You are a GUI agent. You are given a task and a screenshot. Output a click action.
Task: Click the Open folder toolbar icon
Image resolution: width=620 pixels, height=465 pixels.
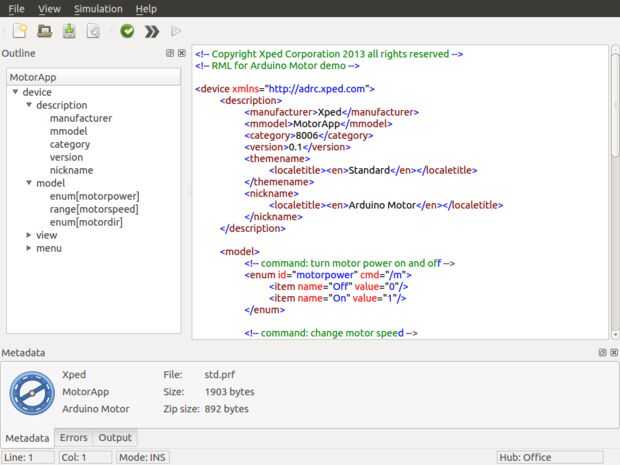tap(44, 31)
